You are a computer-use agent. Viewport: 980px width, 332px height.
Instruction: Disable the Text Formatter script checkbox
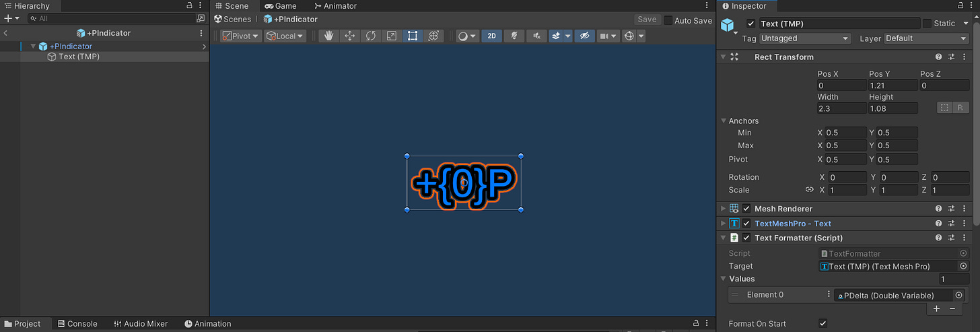(x=746, y=238)
